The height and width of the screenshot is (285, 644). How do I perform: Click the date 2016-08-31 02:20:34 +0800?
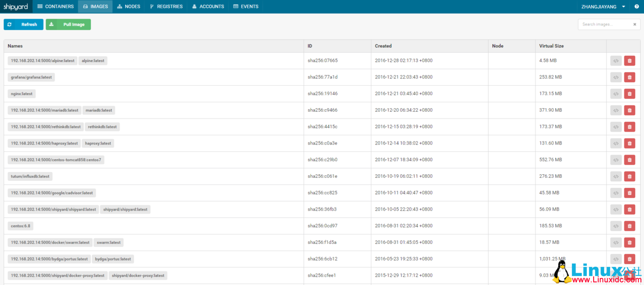pyautogui.click(x=404, y=226)
